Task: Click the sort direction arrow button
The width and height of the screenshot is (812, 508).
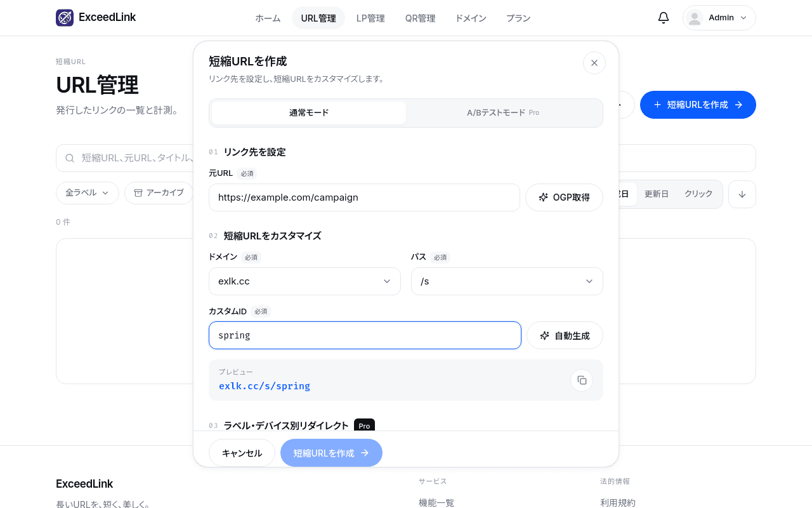Action: click(x=742, y=194)
